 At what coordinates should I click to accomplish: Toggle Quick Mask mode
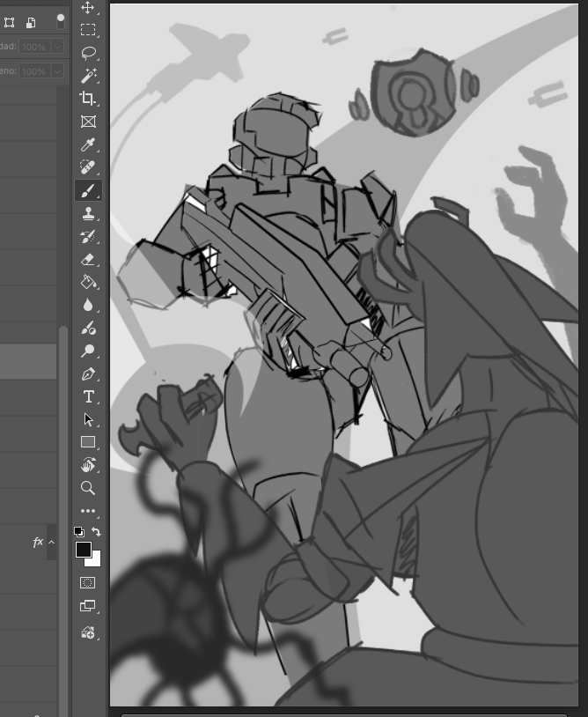click(x=88, y=582)
